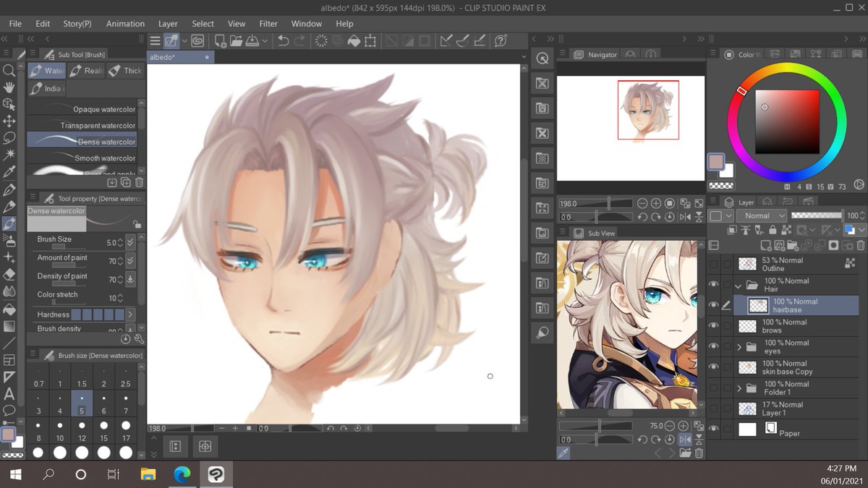Choose Opaque watercolor sub tool
The width and height of the screenshot is (868, 488).
point(82,109)
